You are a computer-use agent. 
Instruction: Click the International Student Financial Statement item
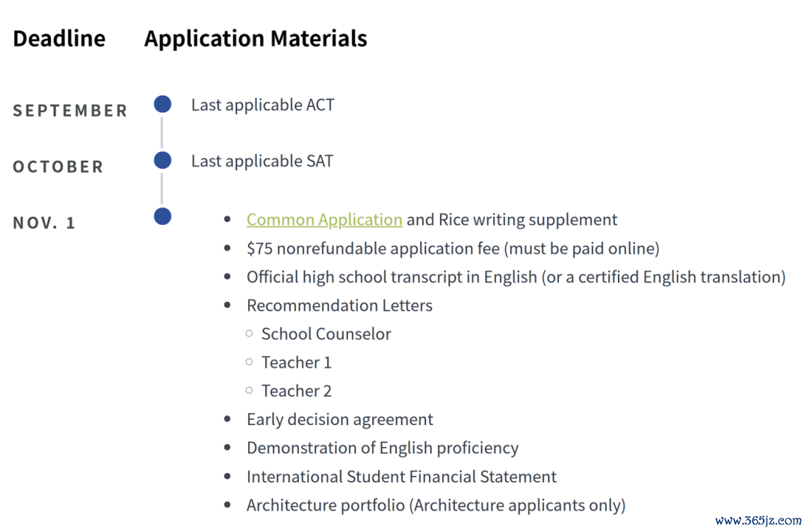(401, 477)
